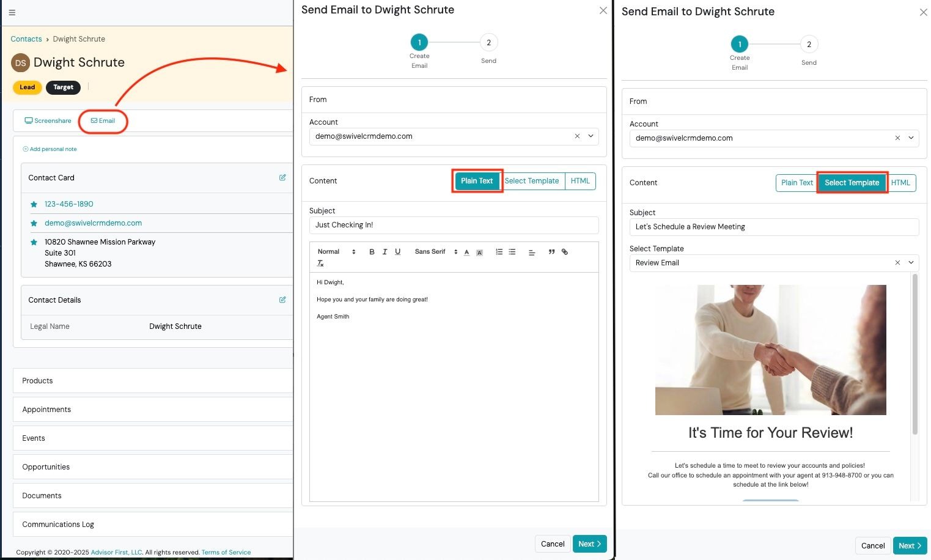Viewport: 931px width, 560px height.
Task: Apply italic formatting in editor
Action: 385,252
